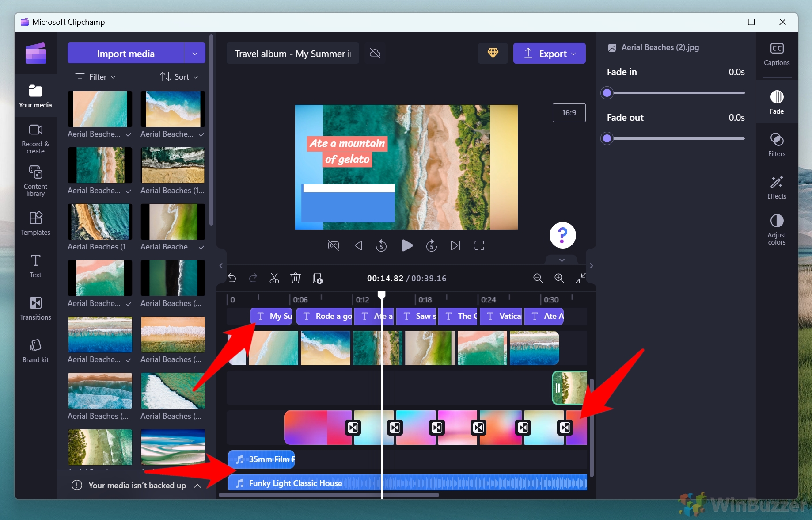Image resolution: width=812 pixels, height=520 pixels.
Task: Open Adjust colors panel
Action: pyautogui.click(x=777, y=229)
